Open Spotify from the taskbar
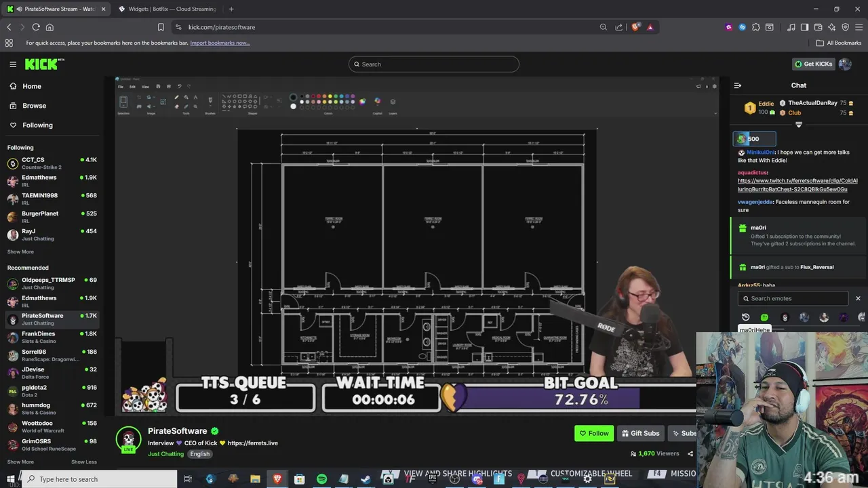The height and width of the screenshot is (488, 868). (x=321, y=479)
